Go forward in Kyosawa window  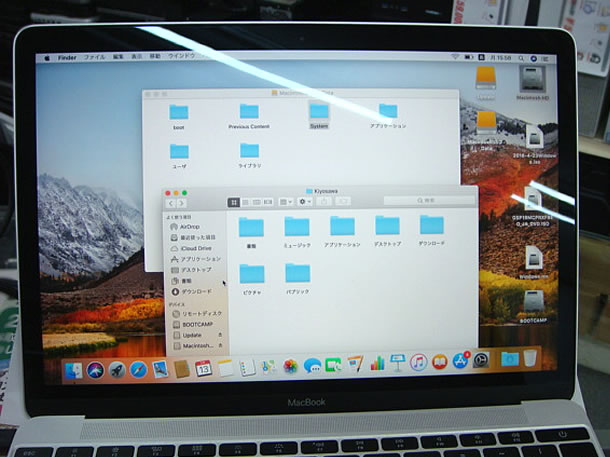tap(181, 203)
